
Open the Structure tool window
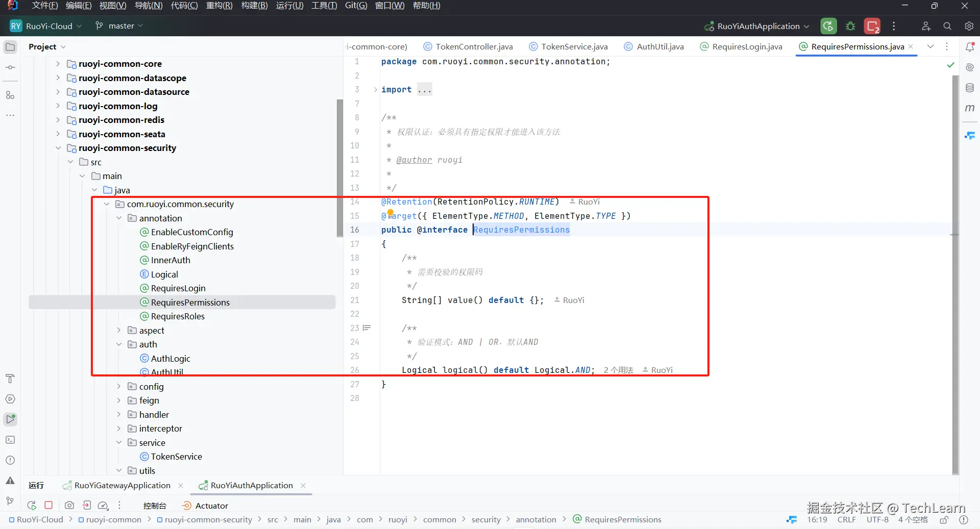10,95
